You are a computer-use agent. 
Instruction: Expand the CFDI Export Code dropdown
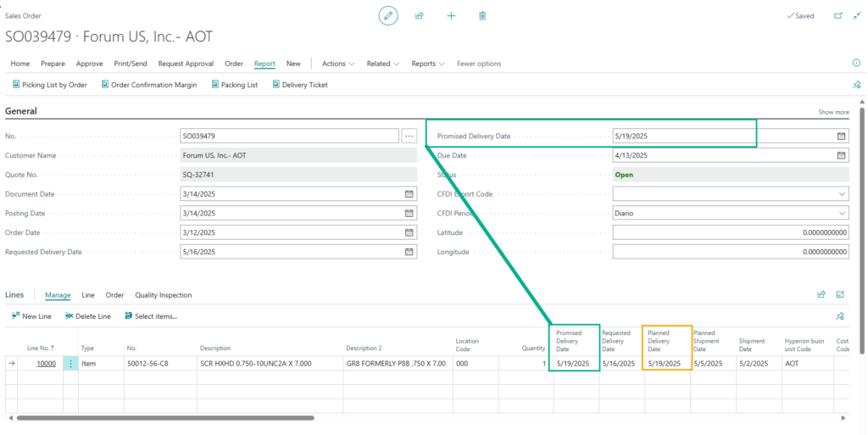click(842, 193)
